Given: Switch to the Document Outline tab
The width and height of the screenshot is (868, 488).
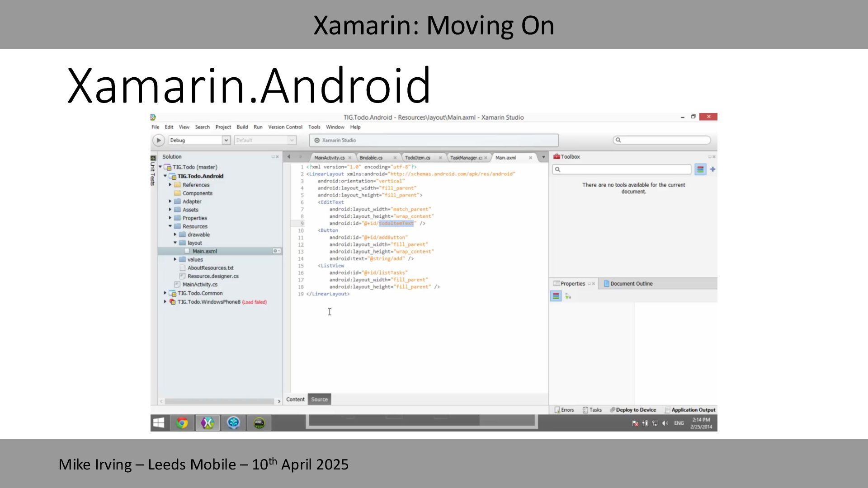Looking at the screenshot, I should coord(628,284).
